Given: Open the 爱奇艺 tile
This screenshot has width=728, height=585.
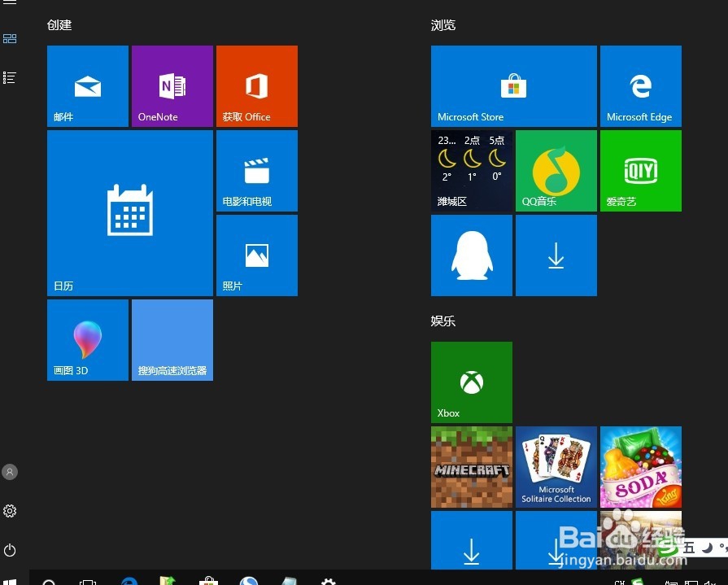Looking at the screenshot, I should tap(641, 171).
